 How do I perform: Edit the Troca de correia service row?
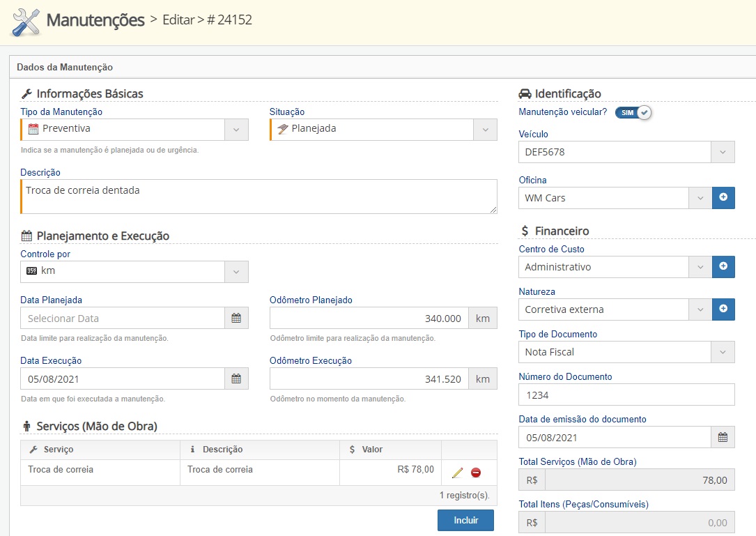coord(457,473)
